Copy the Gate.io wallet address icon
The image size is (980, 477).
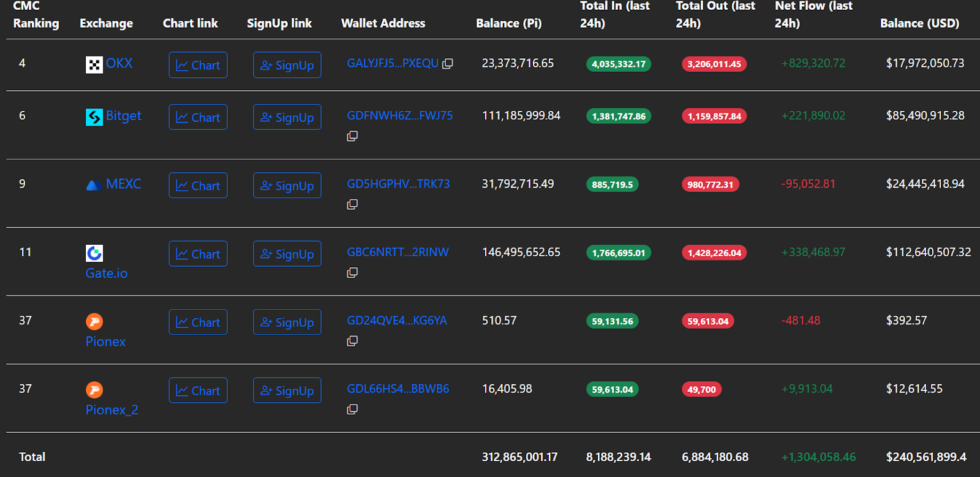pyautogui.click(x=352, y=272)
